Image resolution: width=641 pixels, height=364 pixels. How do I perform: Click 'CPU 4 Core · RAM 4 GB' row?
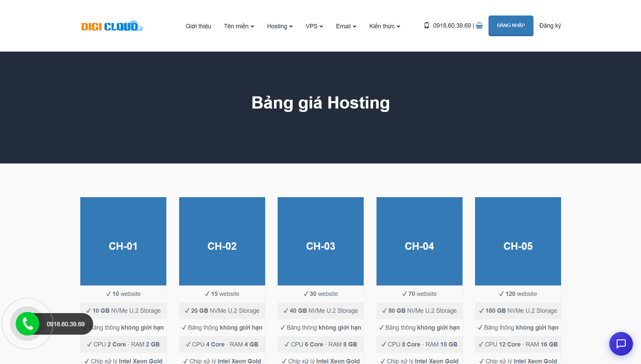[222, 344]
